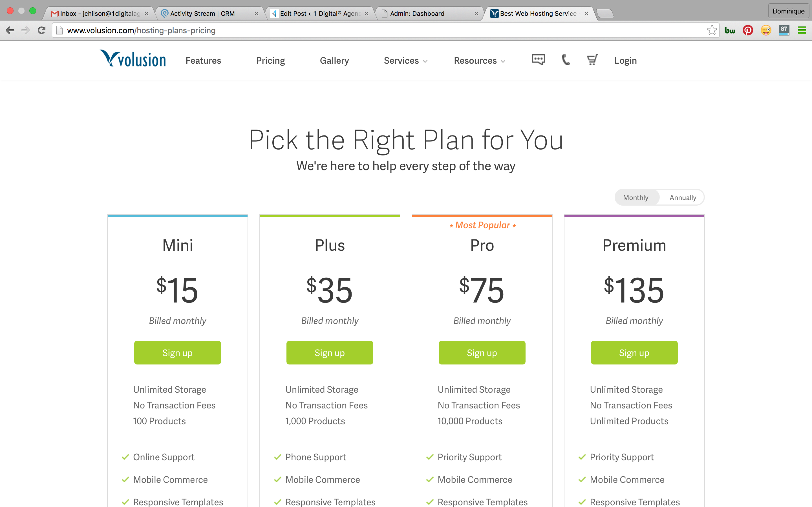Screen dimensions: 812x507
Task: Click the green bw extension icon
Action: 730,30
